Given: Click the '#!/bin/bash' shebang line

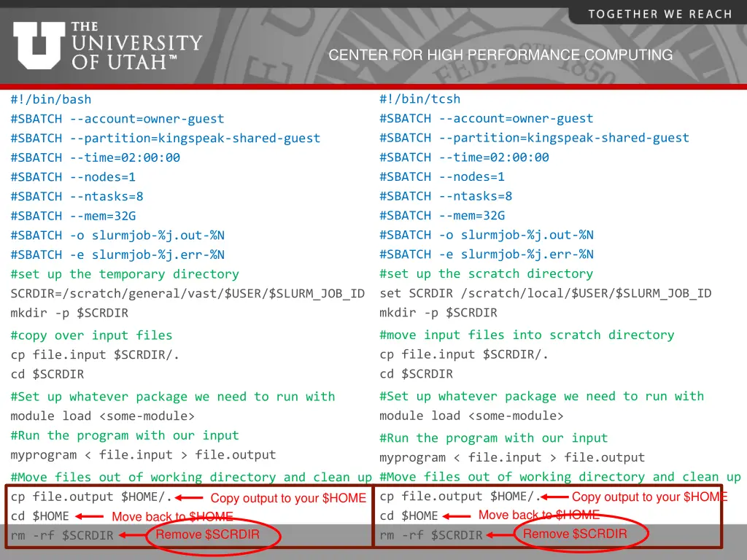Looking at the screenshot, I should 51,99.
